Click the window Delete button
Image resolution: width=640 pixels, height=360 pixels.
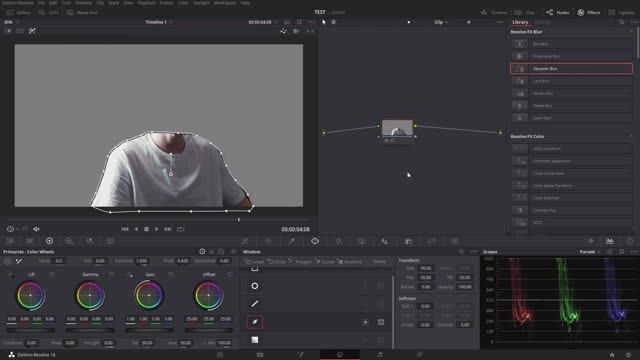click(x=379, y=261)
